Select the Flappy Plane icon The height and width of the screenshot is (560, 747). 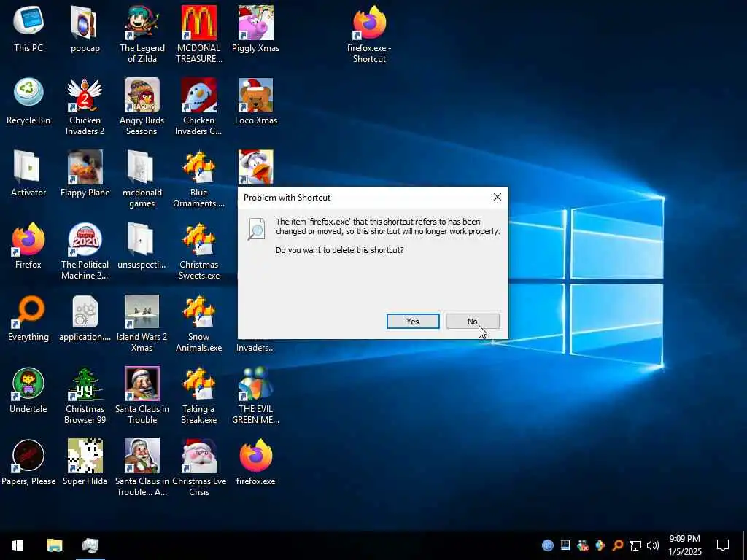point(85,174)
